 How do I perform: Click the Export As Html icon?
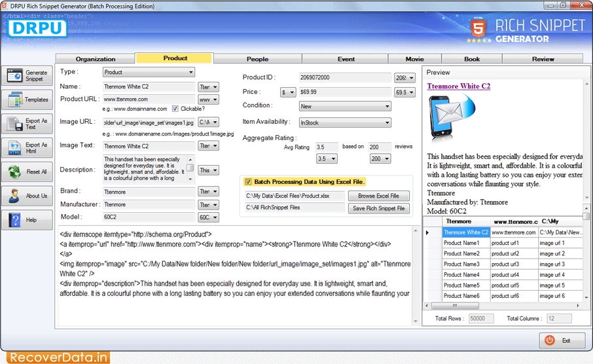coord(15,148)
